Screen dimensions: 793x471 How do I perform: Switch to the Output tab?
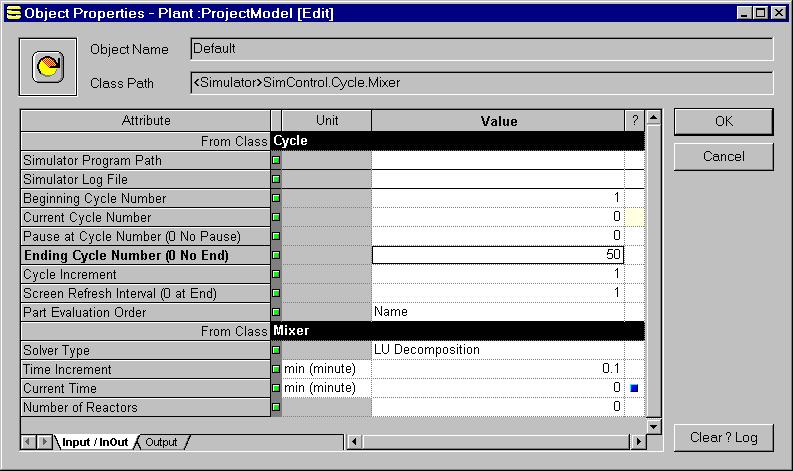pyautogui.click(x=161, y=442)
